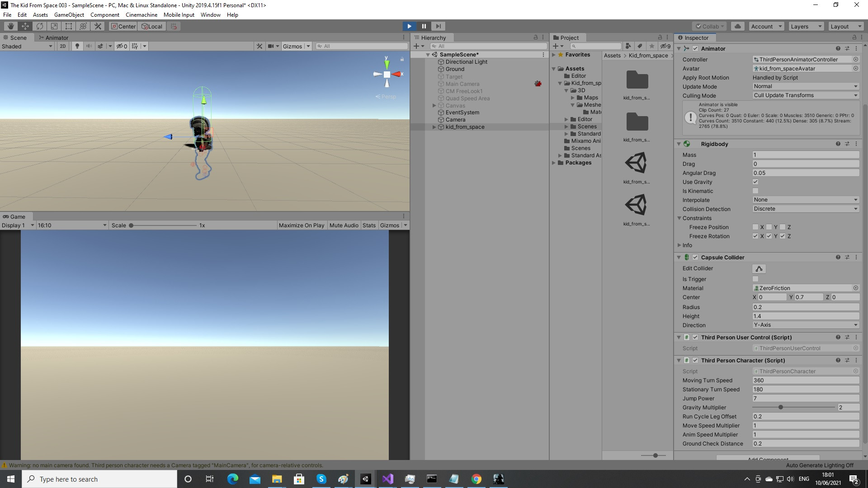Click the Mute Audio button
The image size is (868, 488).
[x=344, y=225]
